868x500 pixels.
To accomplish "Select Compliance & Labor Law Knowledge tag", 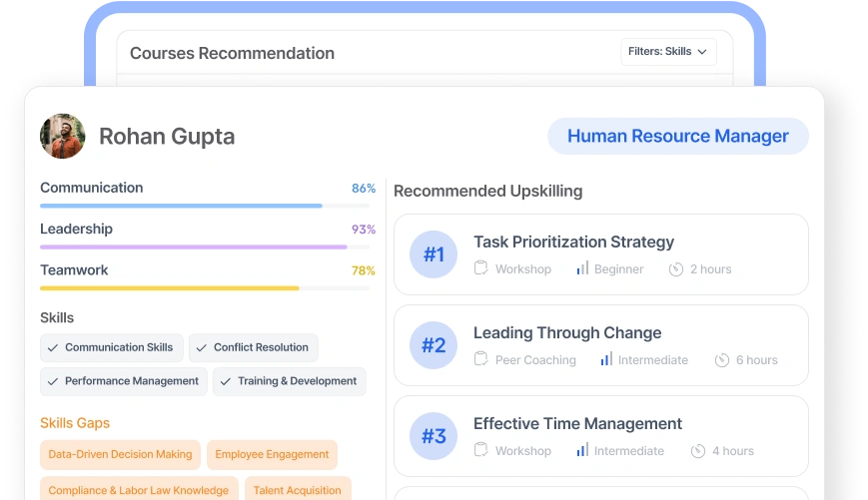I will coord(139,489).
